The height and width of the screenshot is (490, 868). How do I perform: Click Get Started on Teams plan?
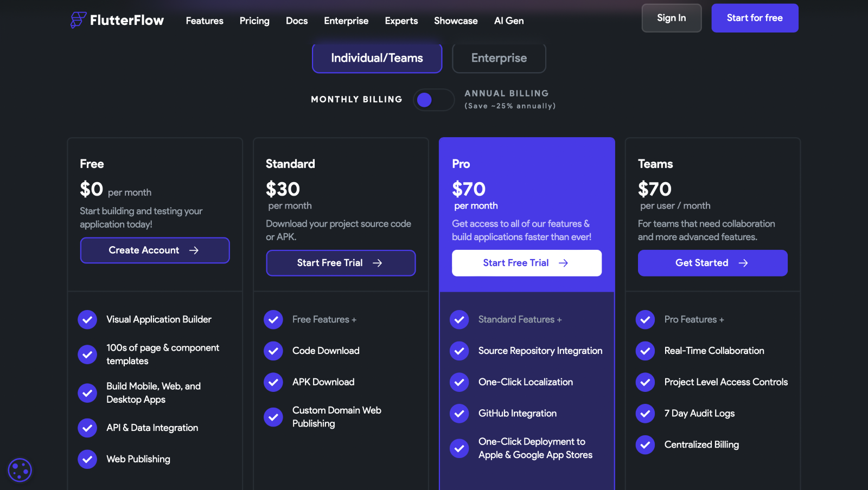pyautogui.click(x=712, y=263)
